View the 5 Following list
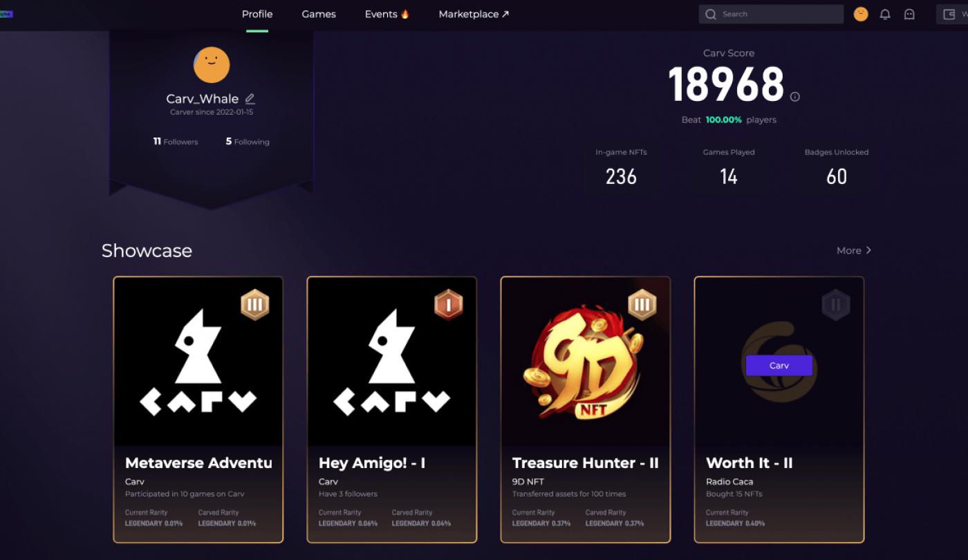 248,142
